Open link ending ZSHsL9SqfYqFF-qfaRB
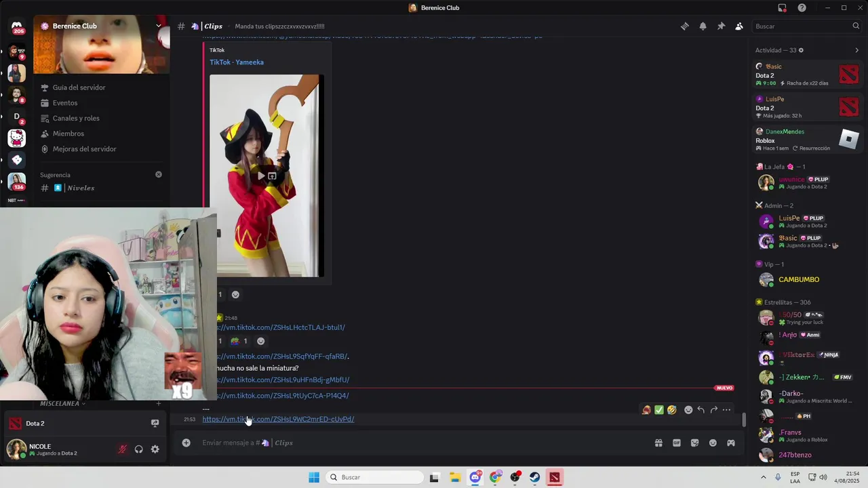 pos(282,357)
